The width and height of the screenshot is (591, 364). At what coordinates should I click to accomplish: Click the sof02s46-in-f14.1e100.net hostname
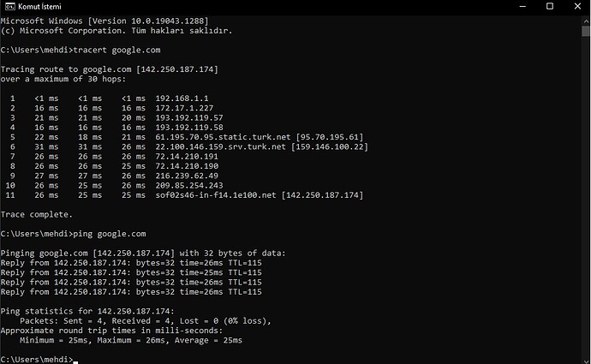(216, 195)
